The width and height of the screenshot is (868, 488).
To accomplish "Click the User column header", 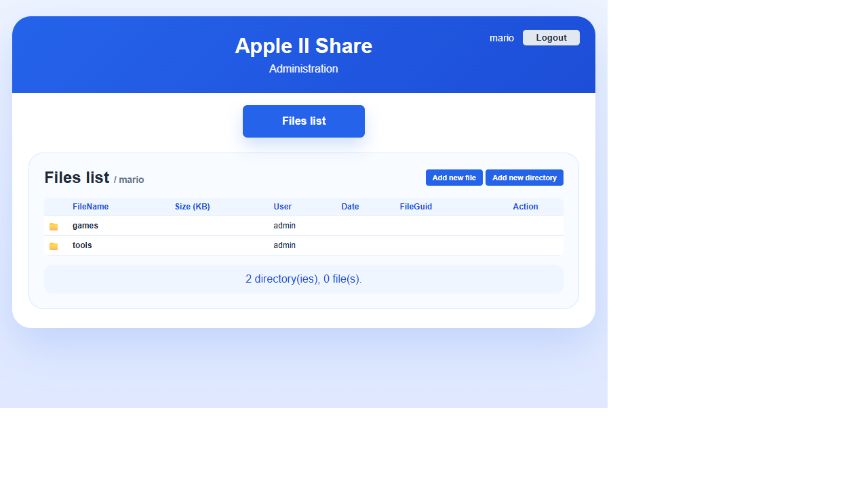I will coord(283,207).
